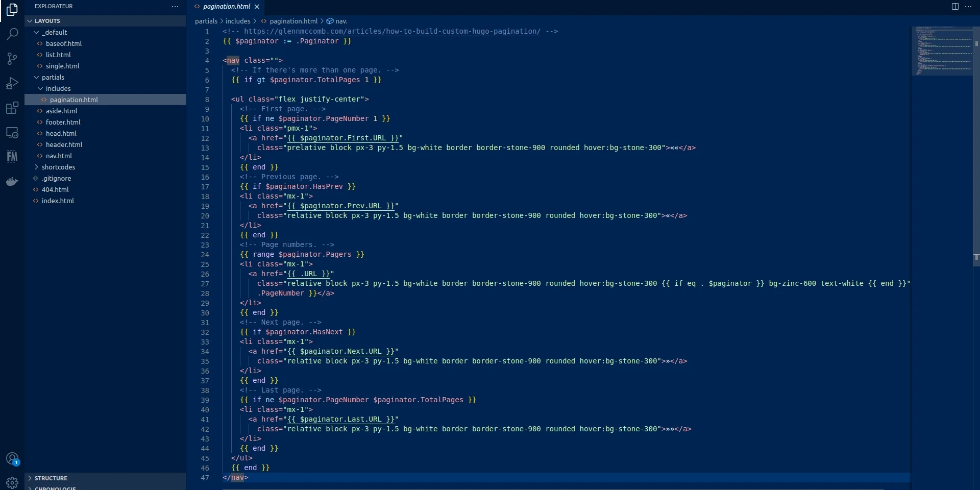Collapse the partials folder
Screen dimensions: 980x490
(x=106, y=77)
